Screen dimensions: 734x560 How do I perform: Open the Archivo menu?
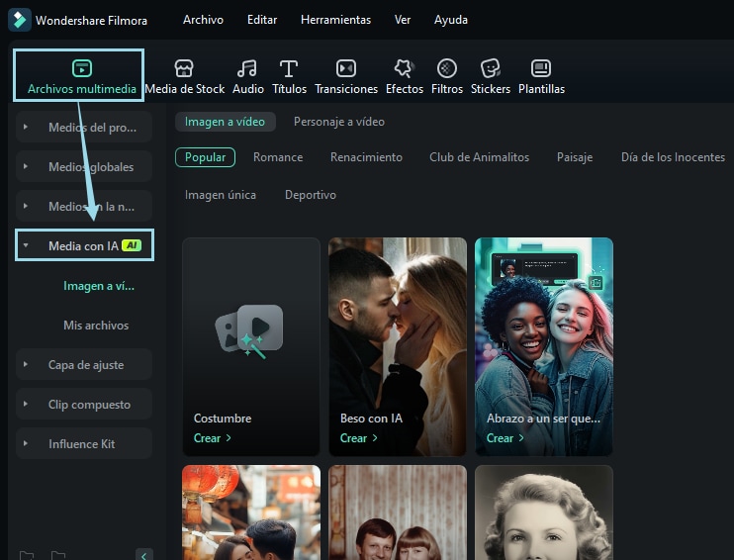click(203, 20)
